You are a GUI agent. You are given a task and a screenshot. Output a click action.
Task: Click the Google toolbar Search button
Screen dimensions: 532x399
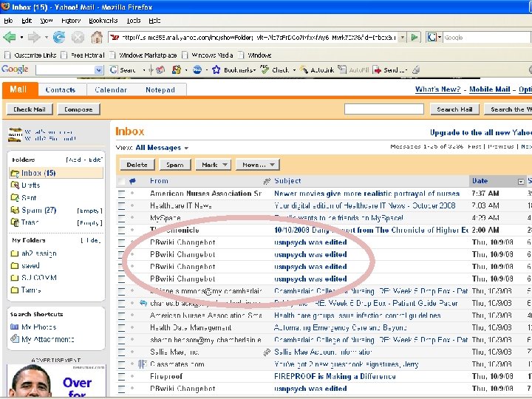click(x=123, y=70)
